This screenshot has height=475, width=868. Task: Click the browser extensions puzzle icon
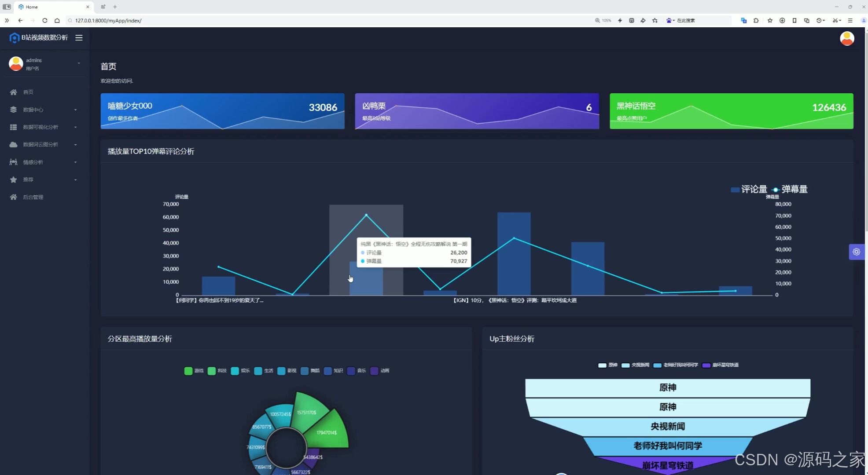(x=756, y=20)
